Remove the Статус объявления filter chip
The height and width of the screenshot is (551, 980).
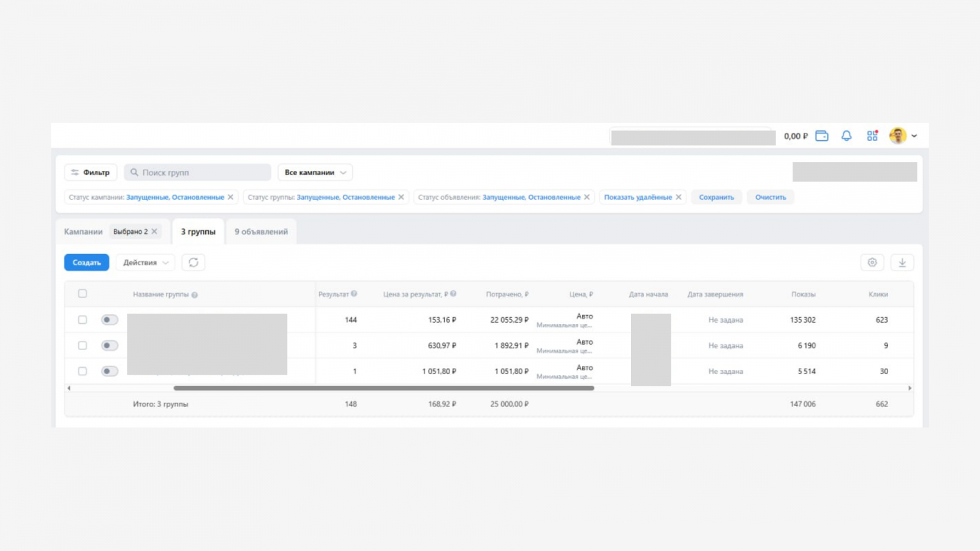[587, 197]
